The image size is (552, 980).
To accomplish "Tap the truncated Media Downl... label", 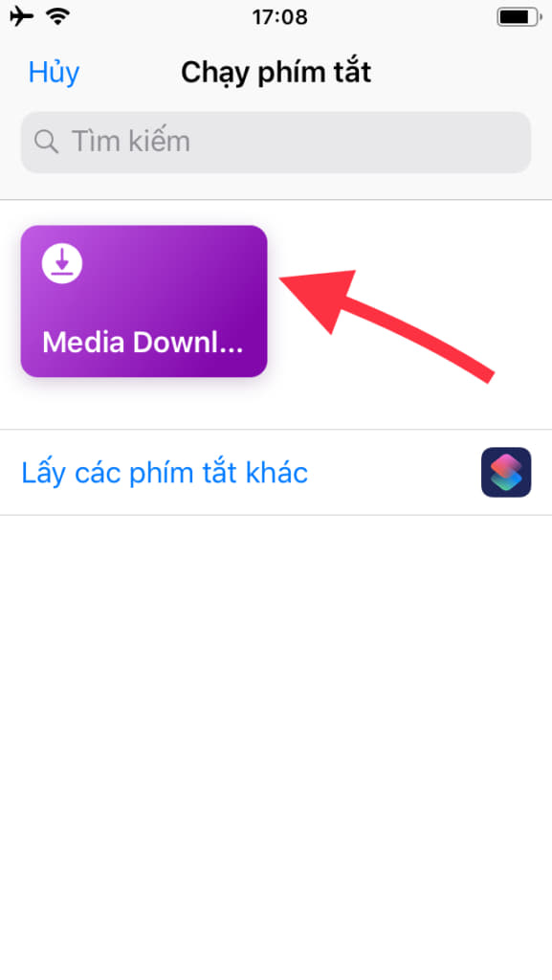I will [x=143, y=342].
